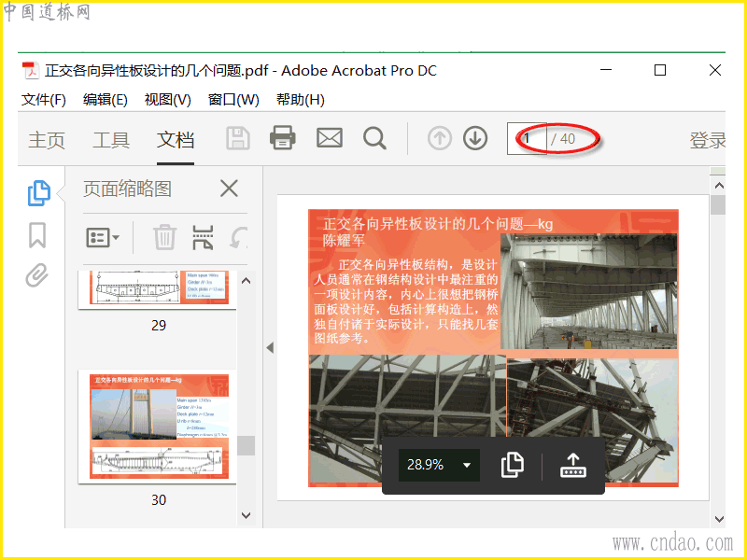This screenshot has height=560, width=747.
Task: Click the document page slide image
Action: point(493,348)
